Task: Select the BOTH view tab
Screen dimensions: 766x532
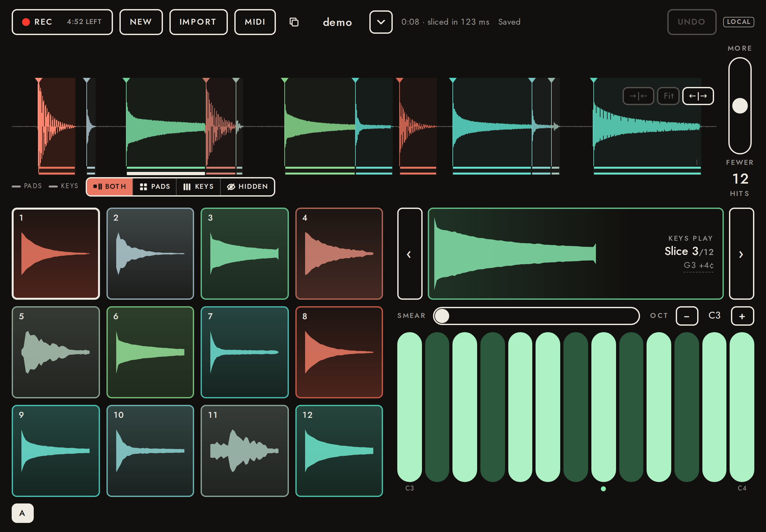Action: (110, 187)
